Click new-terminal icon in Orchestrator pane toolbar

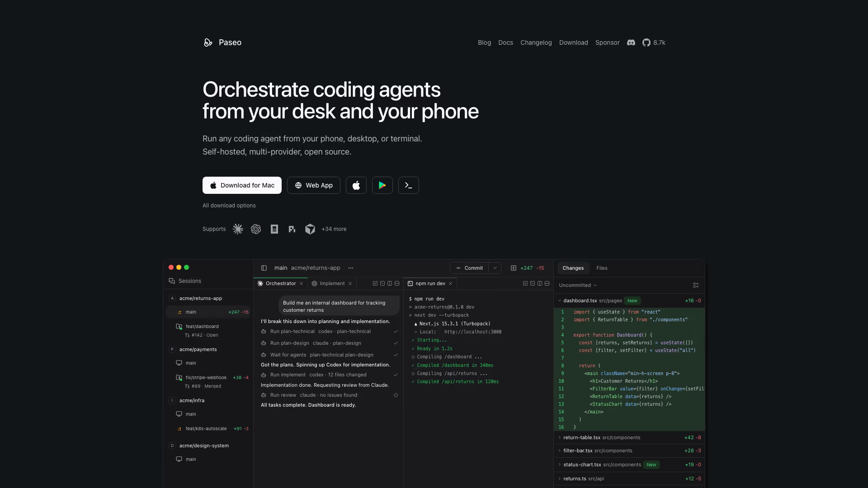pos(382,283)
